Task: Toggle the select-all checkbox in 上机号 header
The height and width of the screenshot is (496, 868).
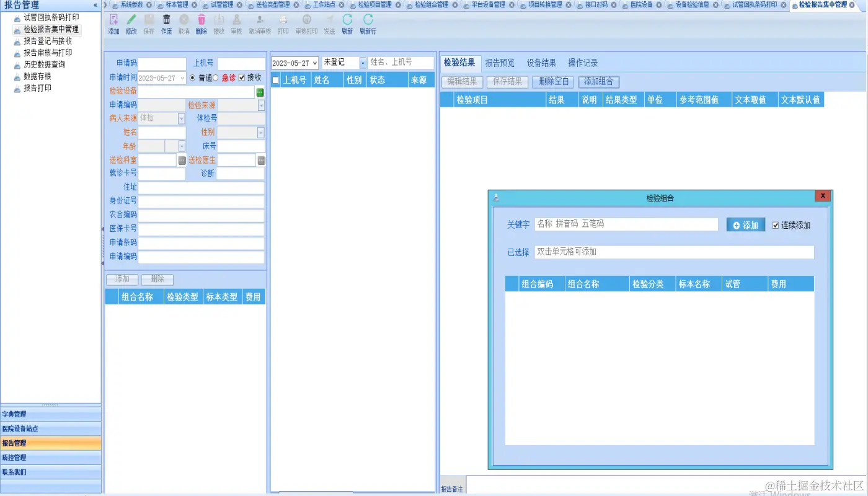Action: coord(275,80)
